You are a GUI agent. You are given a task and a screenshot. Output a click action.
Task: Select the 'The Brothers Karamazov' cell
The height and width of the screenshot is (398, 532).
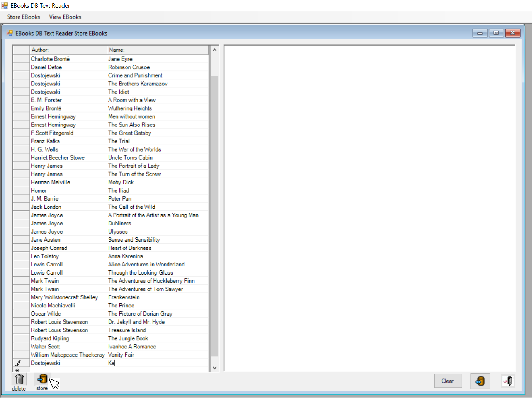point(158,84)
